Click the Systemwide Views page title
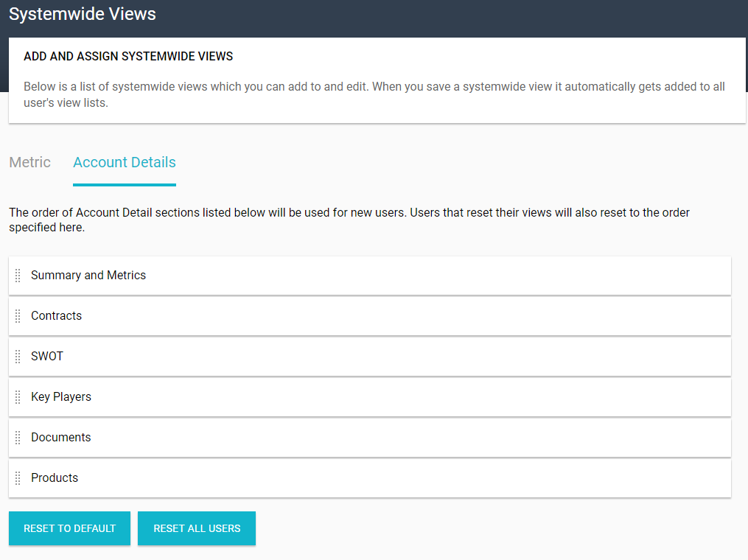 coord(83,14)
